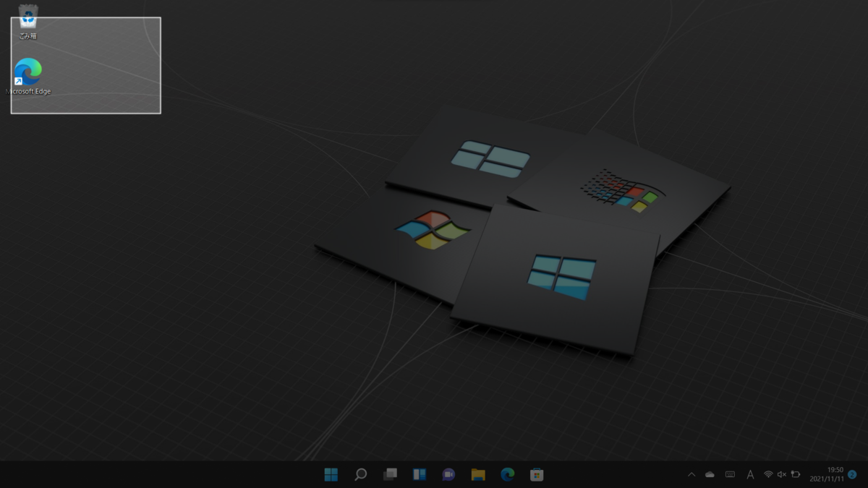Select the ごみ箱 Recycle Bin desktop icon

pos(28,21)
